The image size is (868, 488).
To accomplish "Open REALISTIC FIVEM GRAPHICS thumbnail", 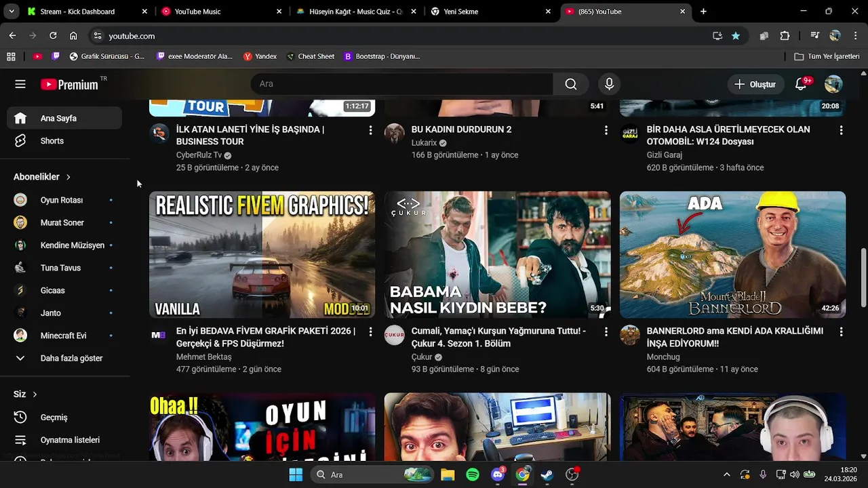I will tap(262, 255).
